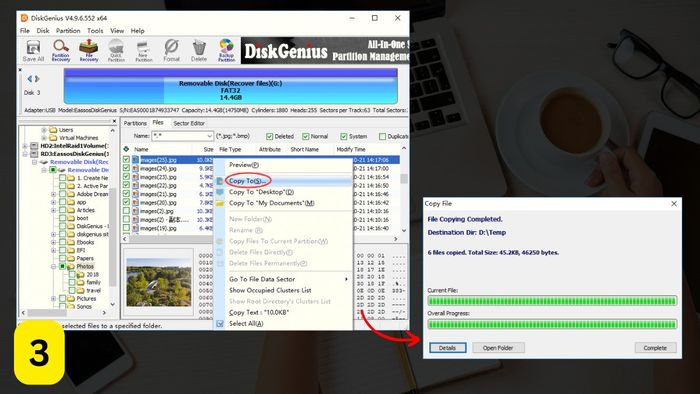Screen dimensions: 700x394
Task: Switch to the Partitions tab
Action: [x=135, y=123]
